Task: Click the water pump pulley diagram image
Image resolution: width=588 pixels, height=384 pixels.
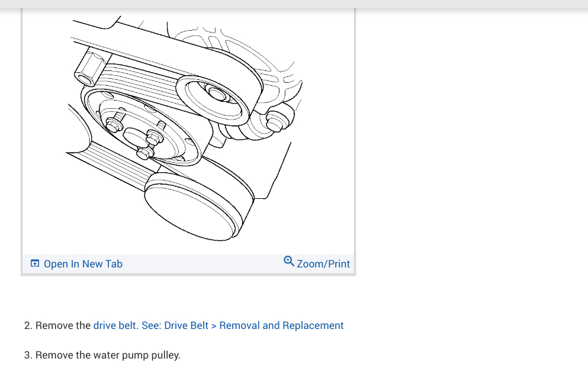Action: tap(188, 131)
